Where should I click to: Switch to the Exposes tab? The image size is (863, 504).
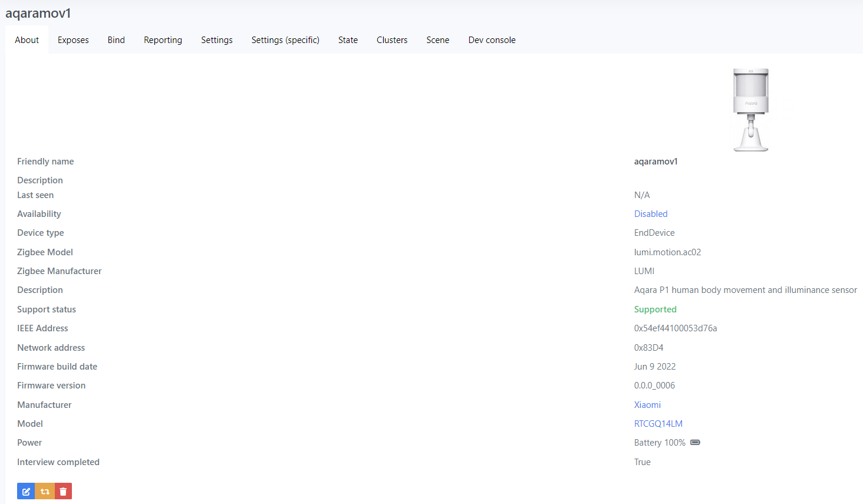[x=73, y=40]
